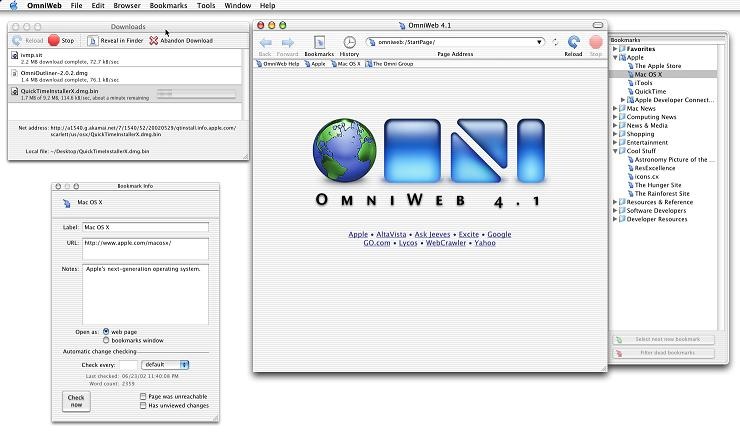
Task: Click in the URL text field
Action: pyautogui.click(x=145, y=249)
